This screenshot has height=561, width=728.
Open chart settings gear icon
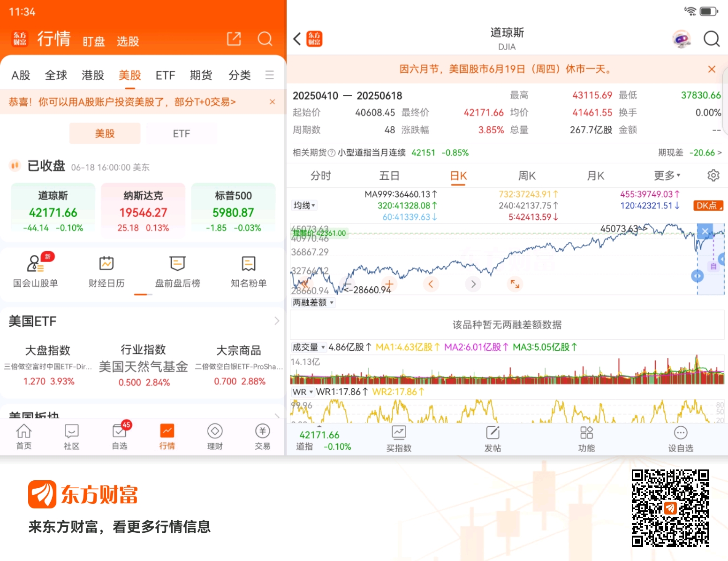tap(713, 176)
